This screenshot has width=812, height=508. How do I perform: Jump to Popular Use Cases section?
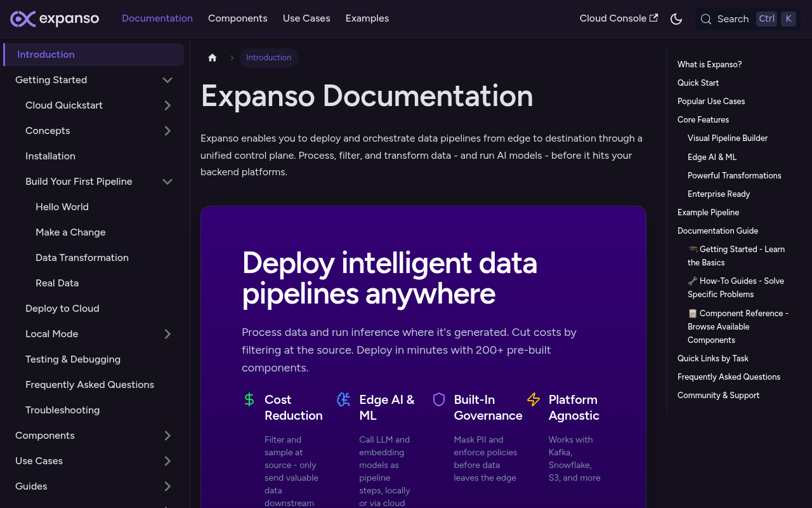pyautogui.click(x=711, y=101)
